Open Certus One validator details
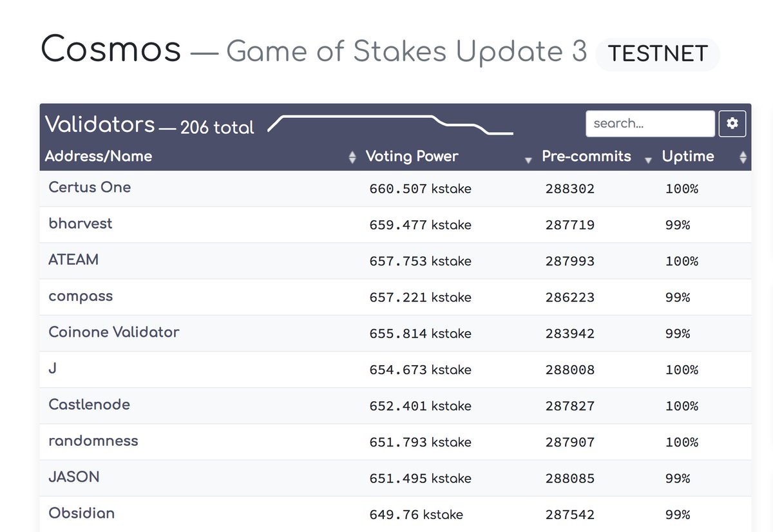Viewport: 773px width, 532px height. click(90, 187)
